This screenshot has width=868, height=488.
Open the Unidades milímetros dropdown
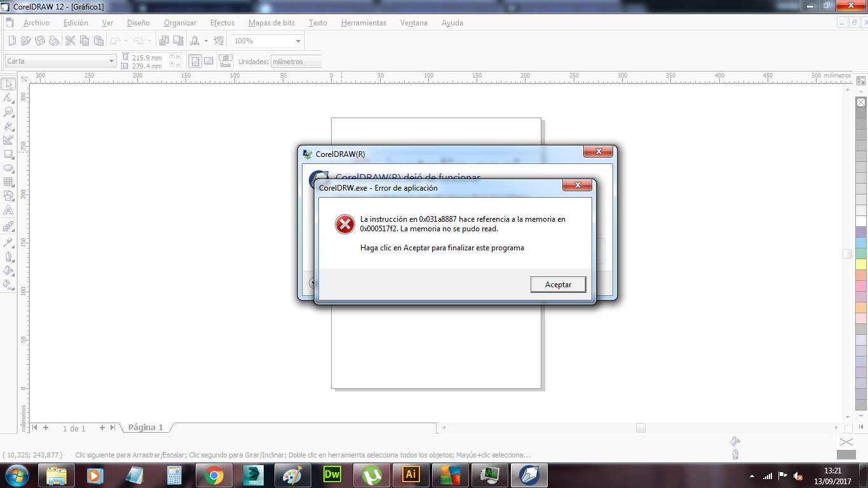tap(296, 62)
